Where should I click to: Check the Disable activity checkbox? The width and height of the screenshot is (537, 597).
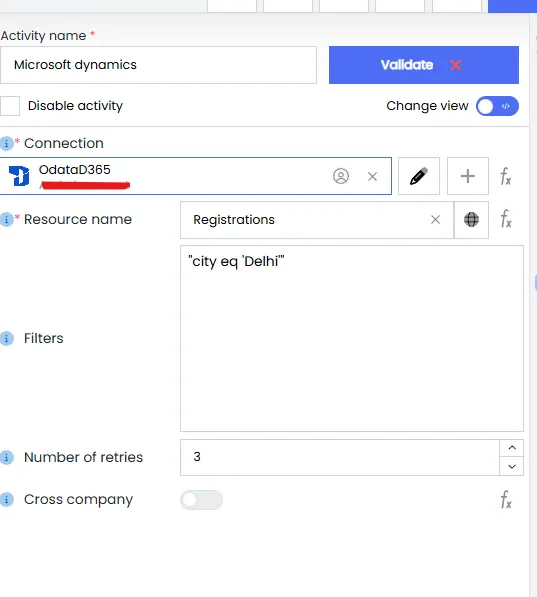(x=10, y=106)
